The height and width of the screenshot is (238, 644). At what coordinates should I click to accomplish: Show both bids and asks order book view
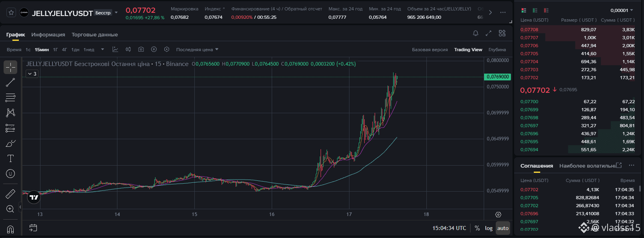click(x=524, y=10)
